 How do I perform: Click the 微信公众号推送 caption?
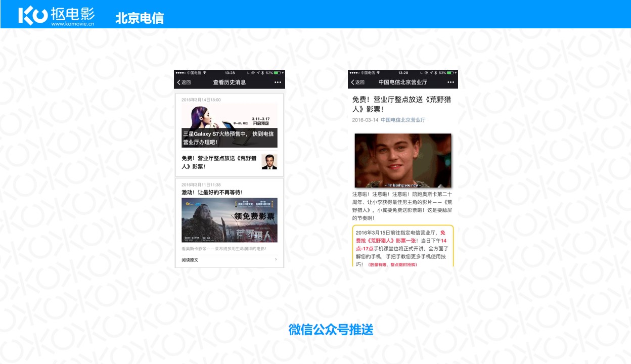pyautogui.click(x=331, y=330)
